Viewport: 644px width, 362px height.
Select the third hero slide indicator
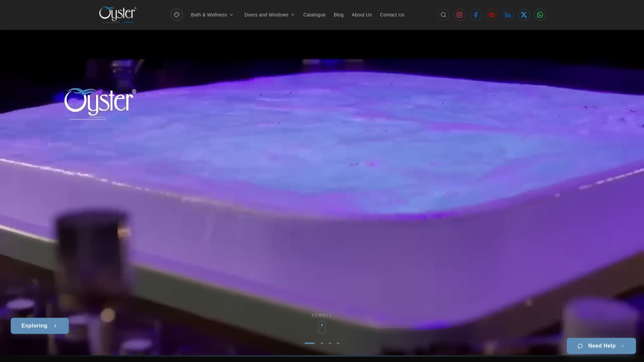[330, 343]
